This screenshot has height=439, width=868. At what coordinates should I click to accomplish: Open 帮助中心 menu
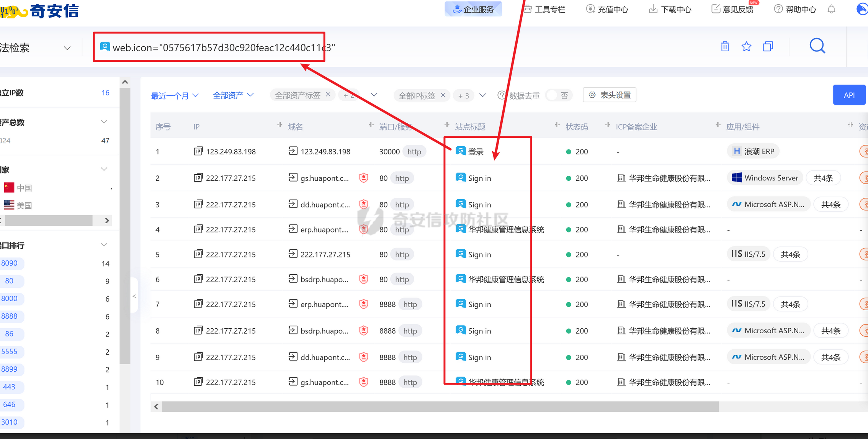[x=795, y=9]
